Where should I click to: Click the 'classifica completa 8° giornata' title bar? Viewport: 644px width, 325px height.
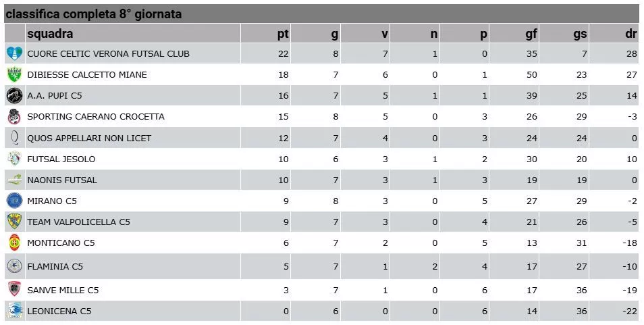[x=321, y=14]
